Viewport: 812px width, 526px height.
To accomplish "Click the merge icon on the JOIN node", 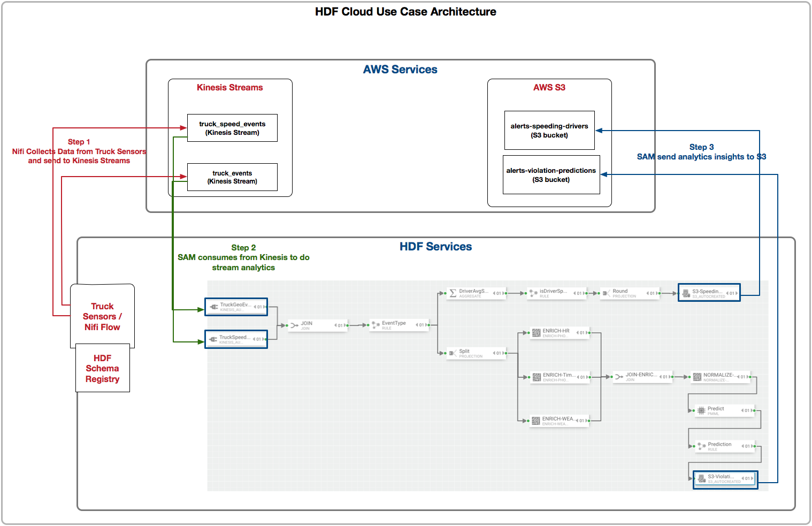I will coord(294,325).
